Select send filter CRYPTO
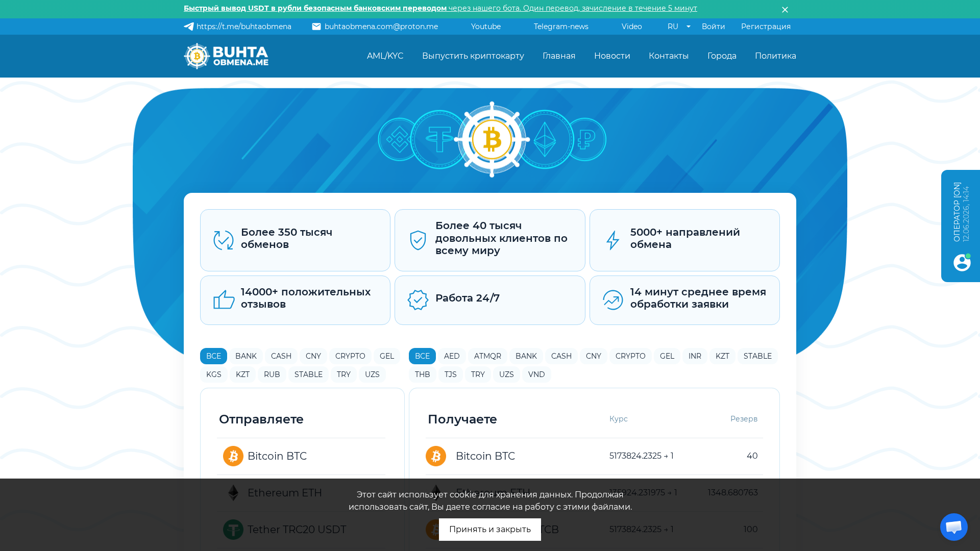Image resolution: width=980 pixels, height=551 pixels. (350, 356)
